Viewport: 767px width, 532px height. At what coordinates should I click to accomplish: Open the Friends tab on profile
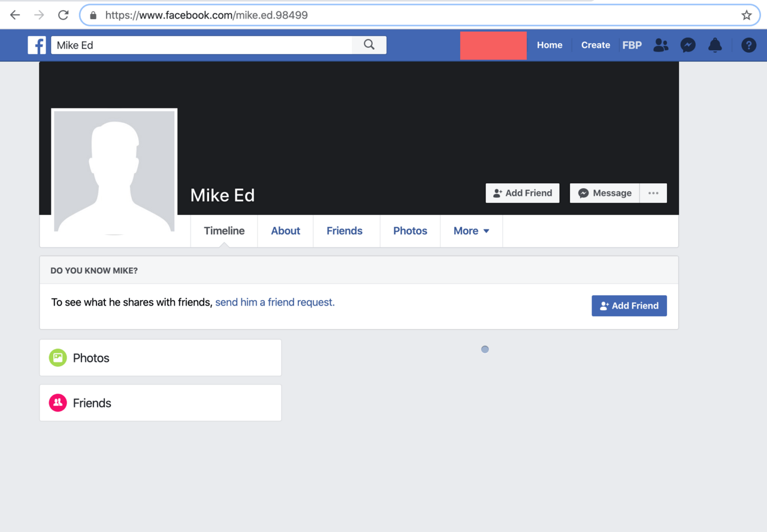click(x=345, y=231)
